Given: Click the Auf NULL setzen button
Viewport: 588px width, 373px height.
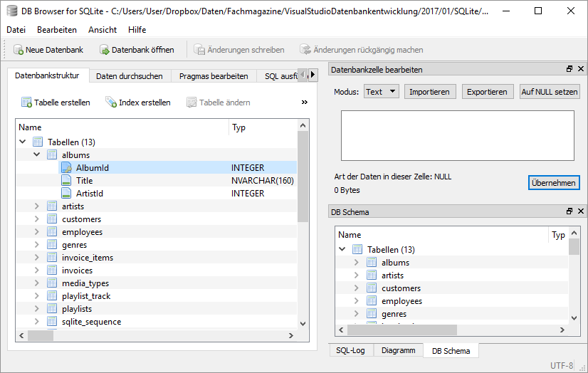Looking at the screenshot, I should [x=550, y=91].
